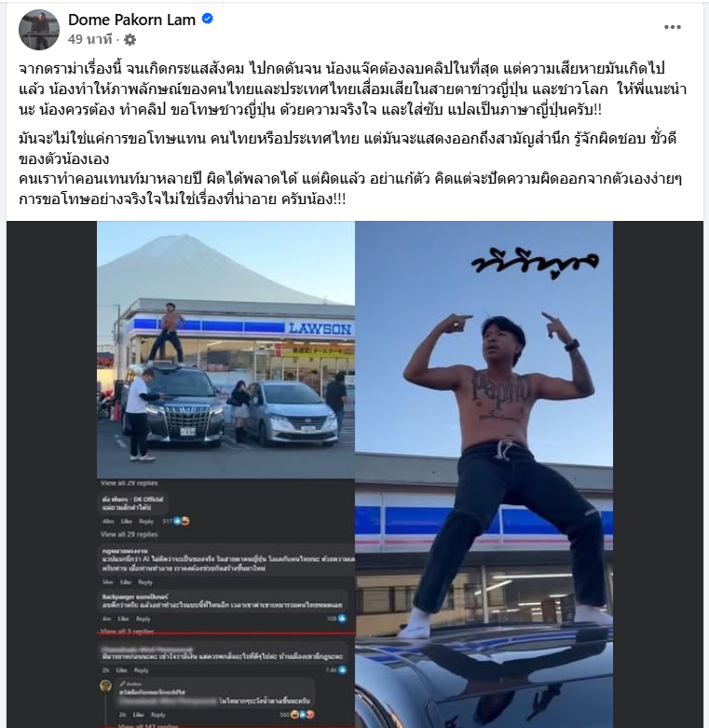Click Like under the DK Official comment
Image resolution: width=709 pixels, height=728 pixels.
pyautogui.click(x=126, y=521)
